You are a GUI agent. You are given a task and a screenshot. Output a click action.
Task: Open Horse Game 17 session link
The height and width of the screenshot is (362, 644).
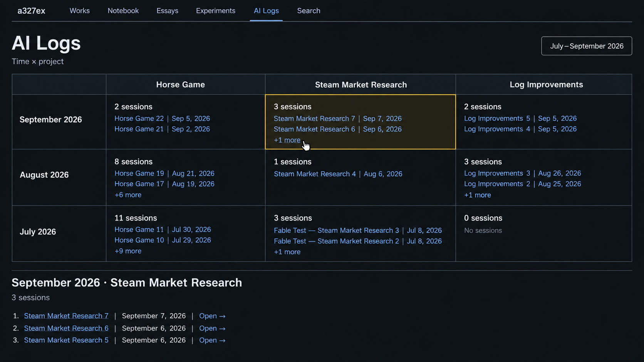point(164,184)
